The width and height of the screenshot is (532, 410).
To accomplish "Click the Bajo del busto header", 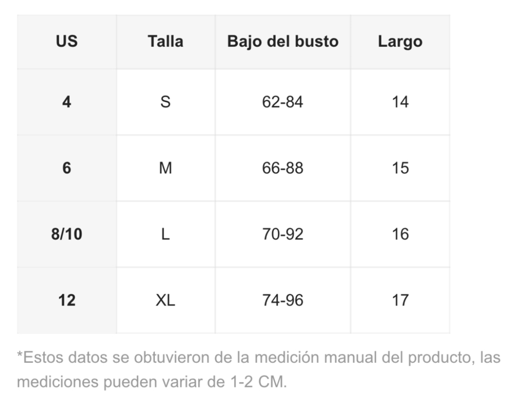I will point(283,42).
